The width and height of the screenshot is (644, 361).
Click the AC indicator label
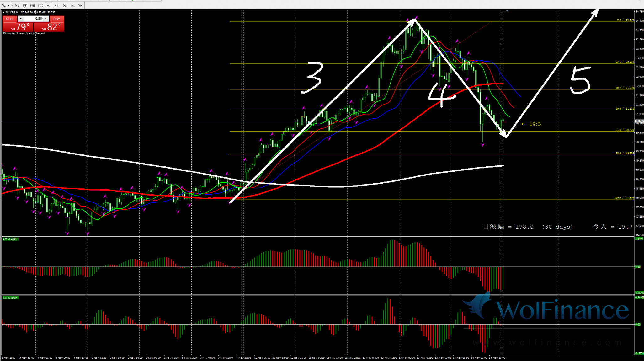click(x=10, y=298)
